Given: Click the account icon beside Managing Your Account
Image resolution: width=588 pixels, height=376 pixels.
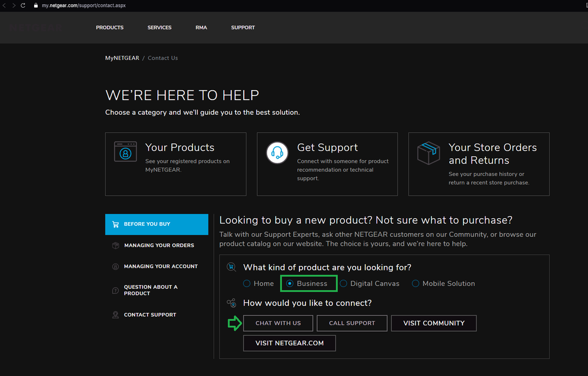Looking at the screenshot, I should click(115, 266).
